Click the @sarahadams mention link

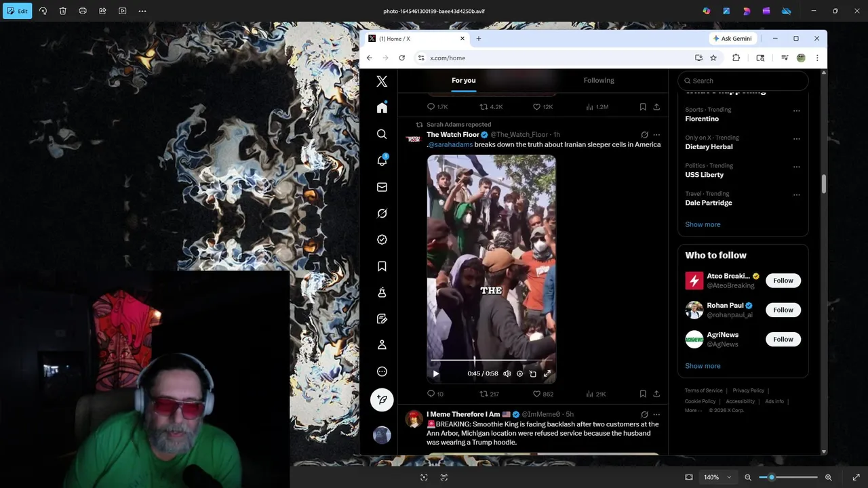click(450, 144)
